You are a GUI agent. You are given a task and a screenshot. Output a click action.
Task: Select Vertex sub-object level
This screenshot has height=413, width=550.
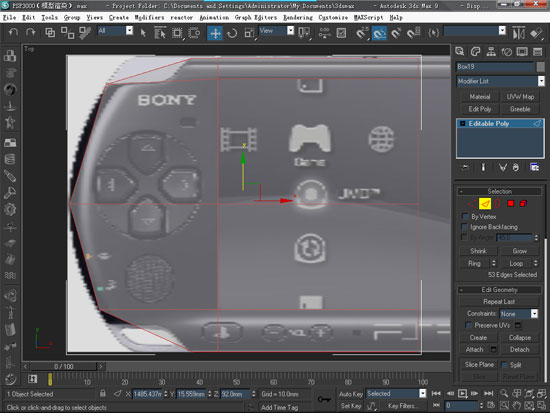pyautogui.click(x=471, y=204)
